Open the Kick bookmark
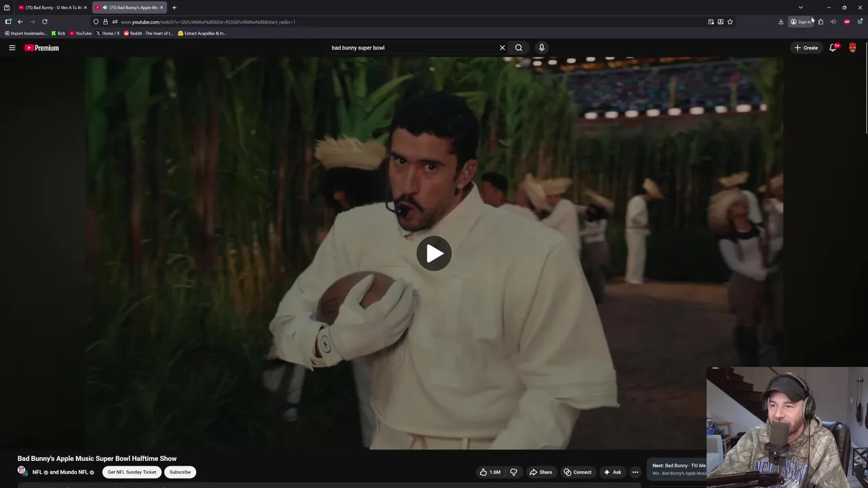The image size is (868, 488). pos(58,33)
